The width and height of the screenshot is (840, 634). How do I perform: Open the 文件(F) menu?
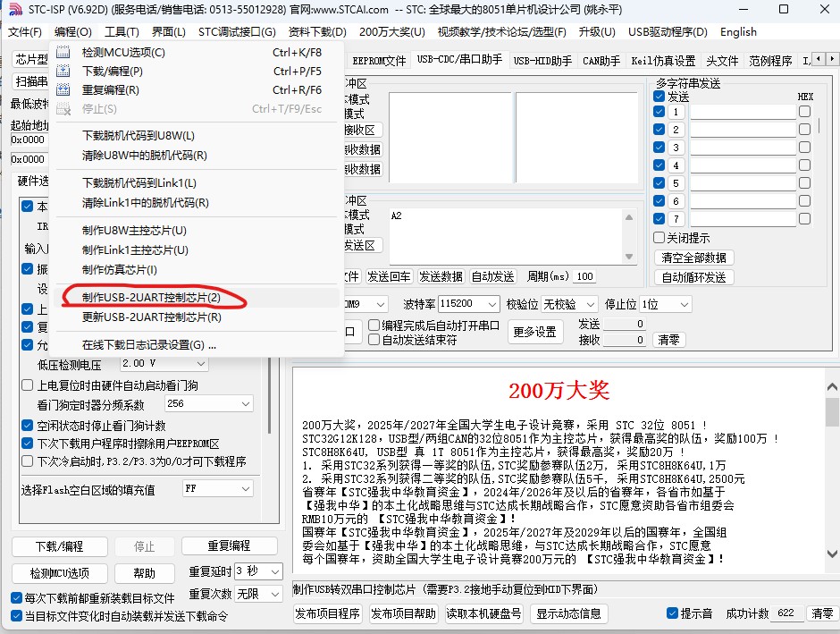coord(25,32)
